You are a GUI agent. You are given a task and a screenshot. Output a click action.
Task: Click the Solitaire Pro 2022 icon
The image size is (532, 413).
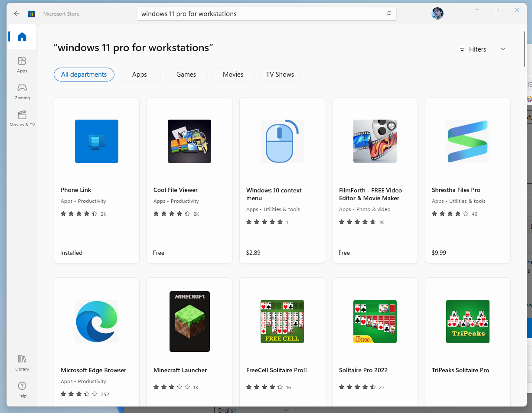[x=375, y=322]
